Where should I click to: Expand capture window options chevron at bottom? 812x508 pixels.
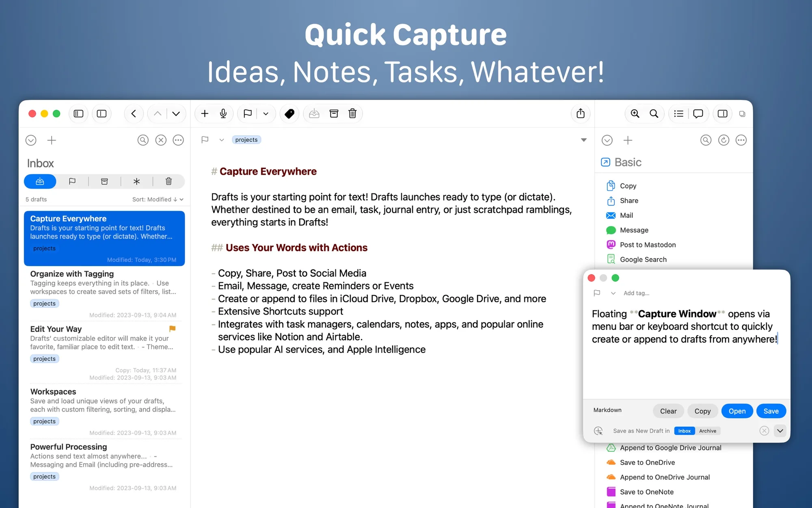(780, 431)
